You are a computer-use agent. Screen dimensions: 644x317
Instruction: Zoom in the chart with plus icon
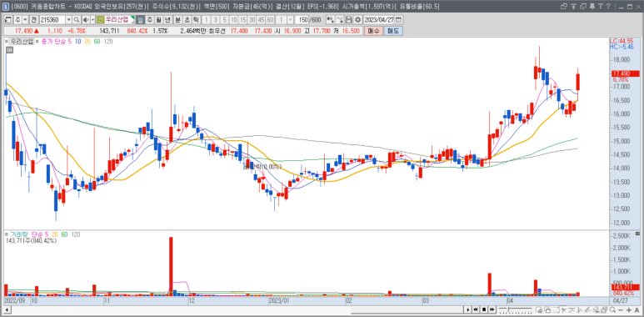[629, 309]
